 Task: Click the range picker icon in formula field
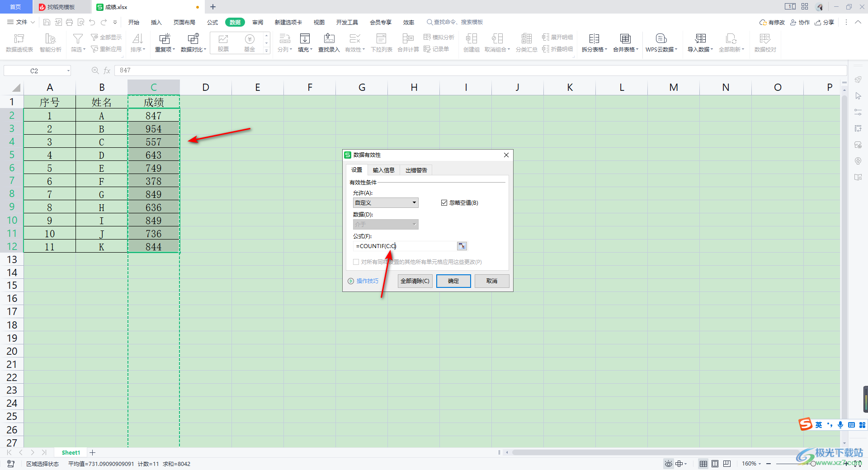[x=462, y=246]
